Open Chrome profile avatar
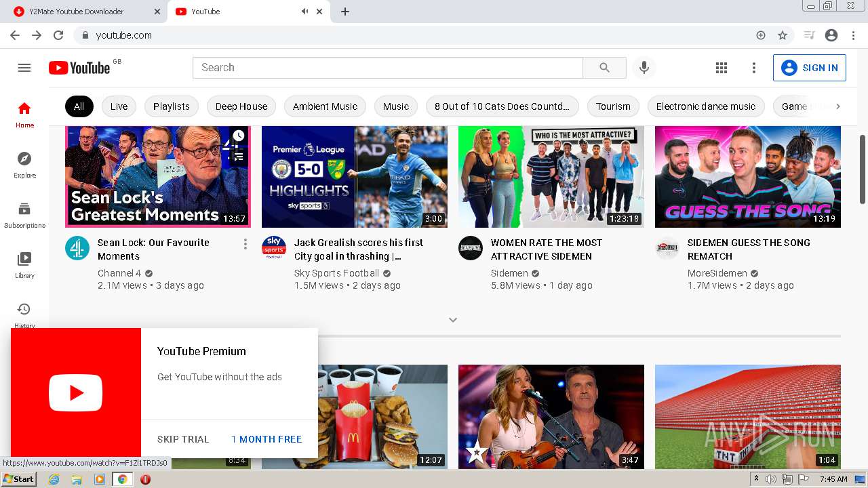Viewport: 868px width, 488px height. [x=831, y=35]
